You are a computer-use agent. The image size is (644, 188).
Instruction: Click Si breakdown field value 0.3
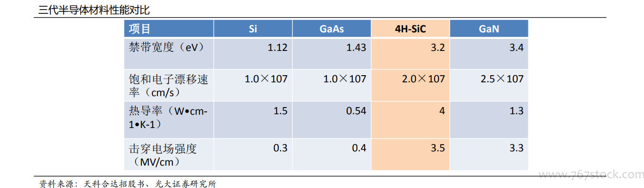click(x=280, y=148)
